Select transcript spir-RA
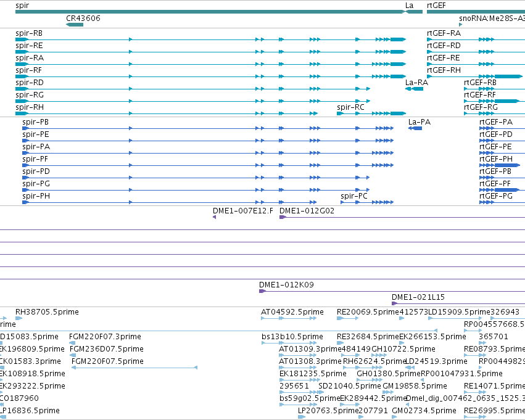Image resolution: width=525 pixels, height=420 pixels. coord(210,64)
